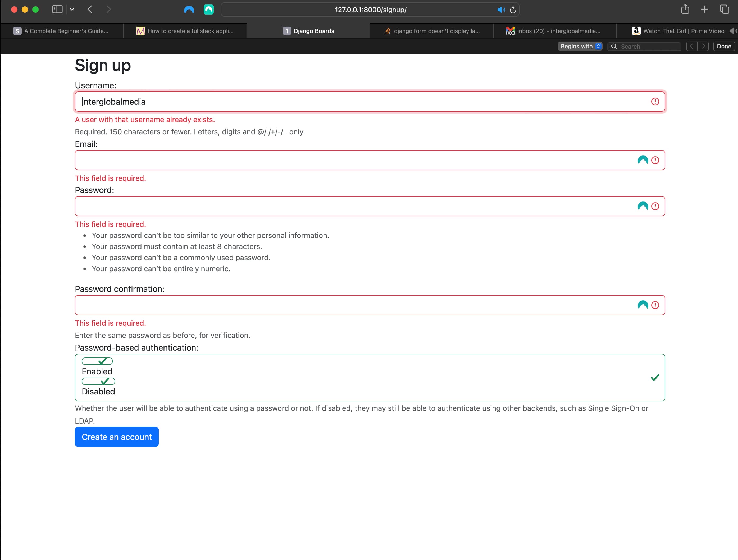738x560 pixels.
Task: Click the Email field error icon
Action: (655, 160)
